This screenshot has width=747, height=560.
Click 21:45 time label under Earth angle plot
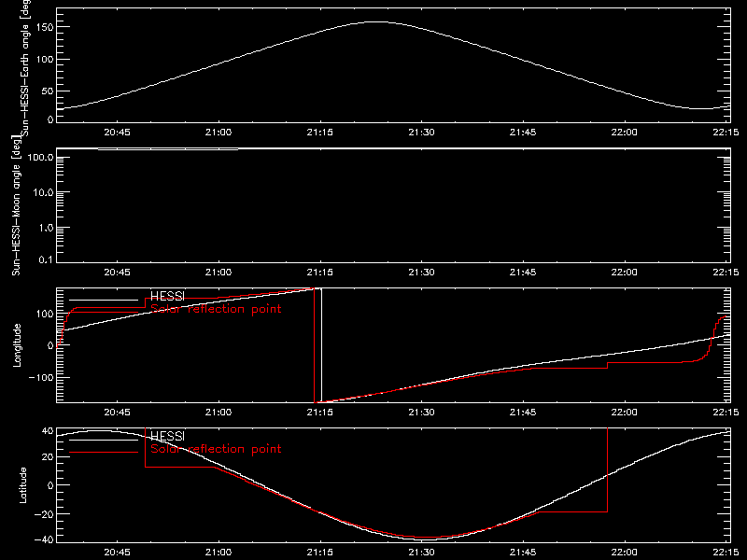tap(523, 132)
